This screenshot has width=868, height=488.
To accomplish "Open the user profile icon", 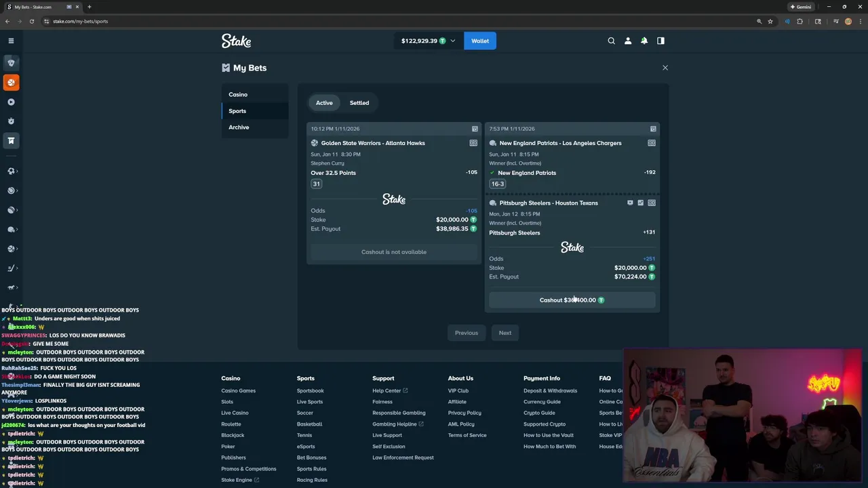I will (x=628, y=41).
